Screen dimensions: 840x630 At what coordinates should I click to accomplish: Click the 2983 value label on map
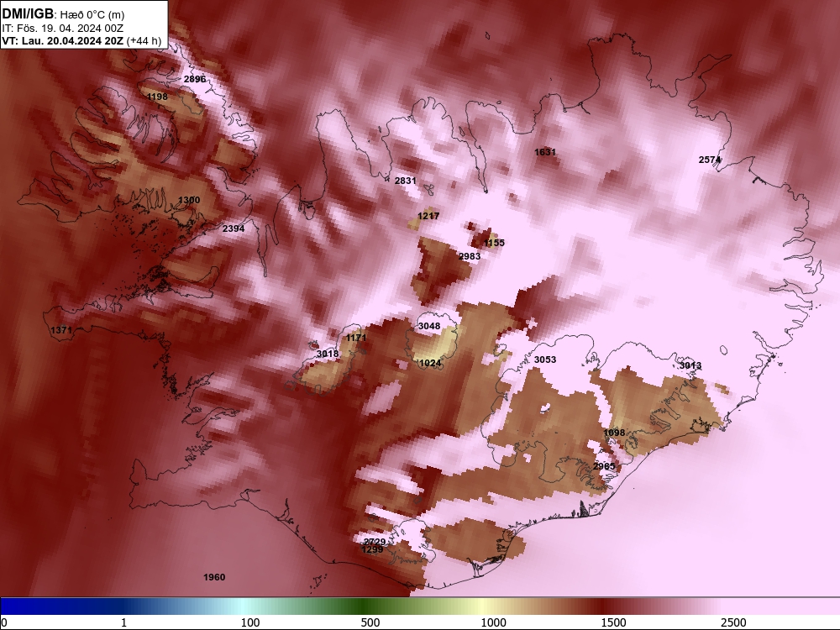click(x=470, y=256)
